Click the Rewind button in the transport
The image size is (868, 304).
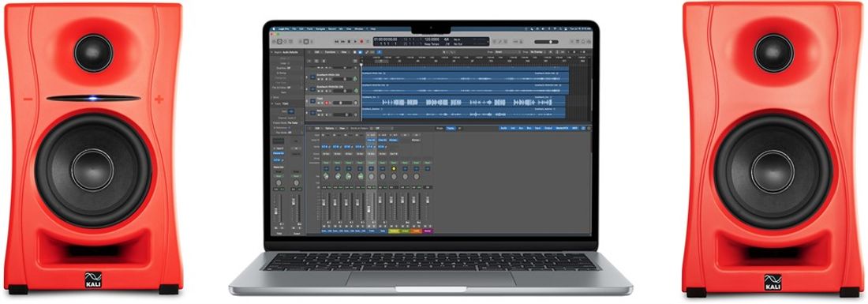(x=337, y=41)
